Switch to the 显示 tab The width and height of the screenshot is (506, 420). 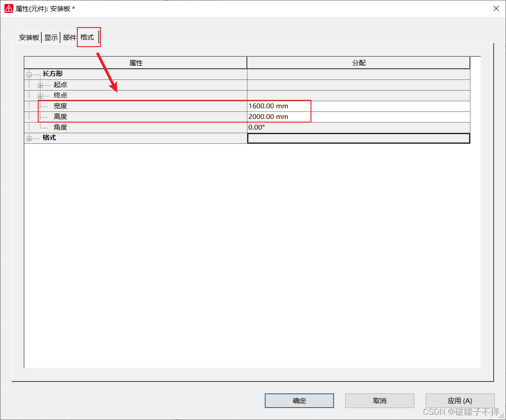click(51, 38)
